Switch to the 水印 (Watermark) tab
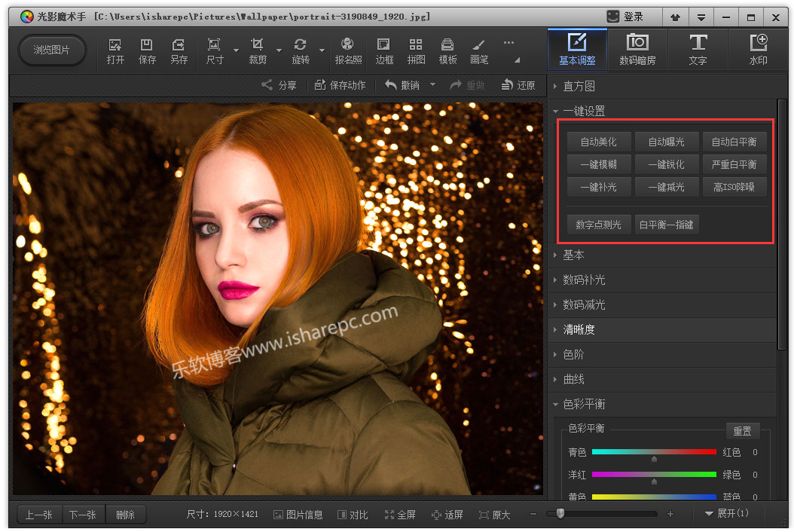The width and height of the screenshot is (794, 532). (758, 50)
